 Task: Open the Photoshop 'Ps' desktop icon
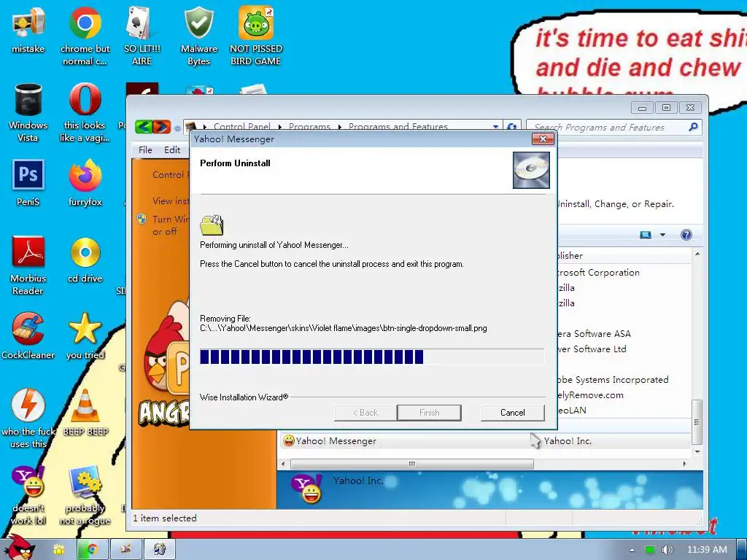[x=28, y=182]
